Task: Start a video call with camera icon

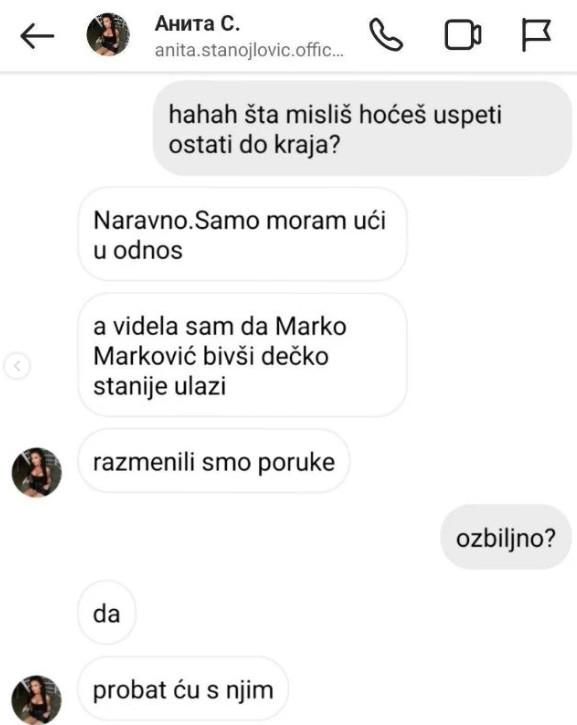Action: 463,35
